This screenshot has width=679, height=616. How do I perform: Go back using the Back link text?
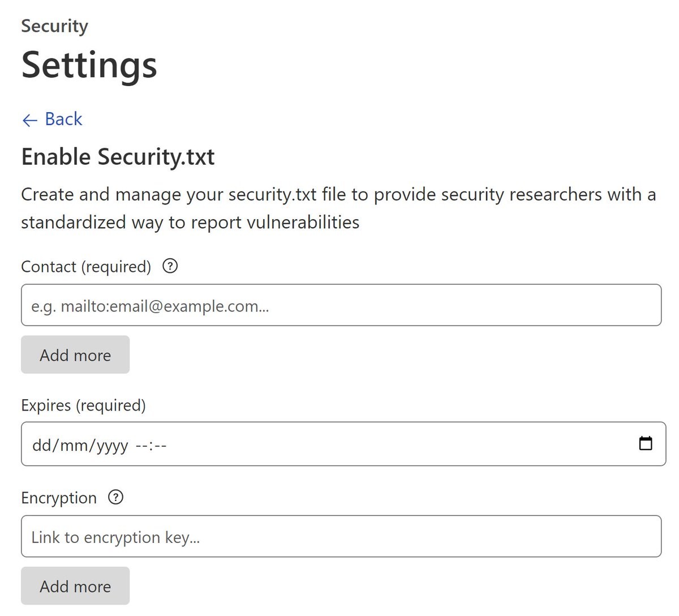pyautogui.click(x=63, y=119)
